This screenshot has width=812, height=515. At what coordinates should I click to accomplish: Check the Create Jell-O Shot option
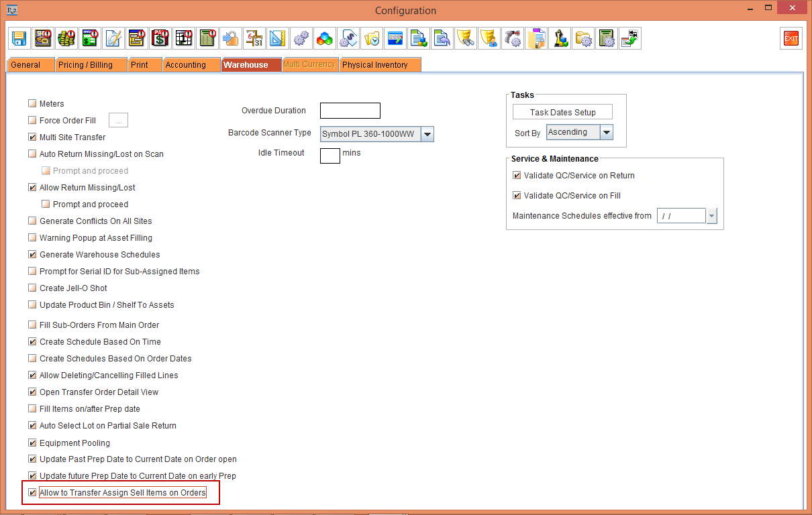pyautogui.click(x=32, y=288)
